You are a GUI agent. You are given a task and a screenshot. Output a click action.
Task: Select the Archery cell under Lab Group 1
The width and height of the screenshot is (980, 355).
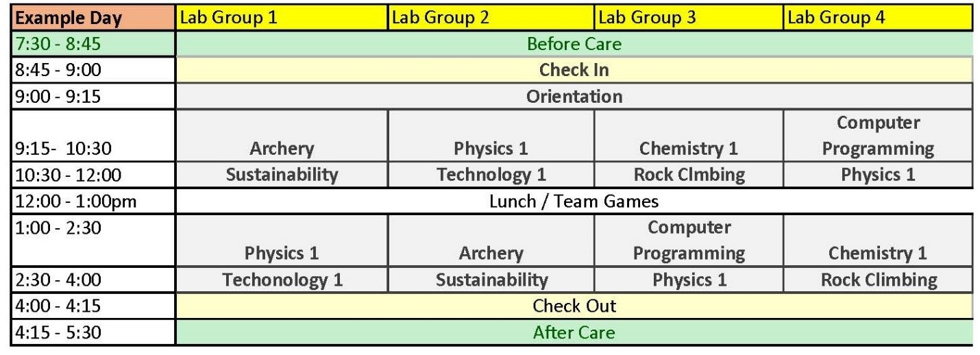(282, 136)
